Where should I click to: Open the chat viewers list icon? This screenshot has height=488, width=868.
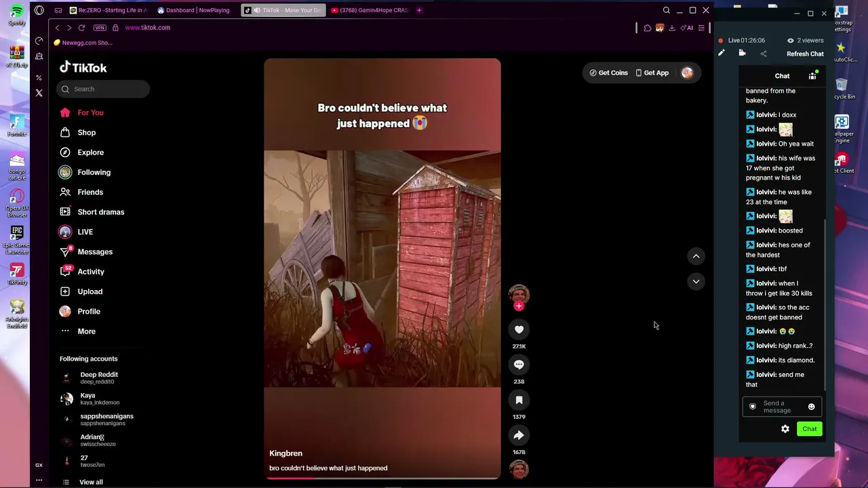pyautogui.click(x=812, y=76)
